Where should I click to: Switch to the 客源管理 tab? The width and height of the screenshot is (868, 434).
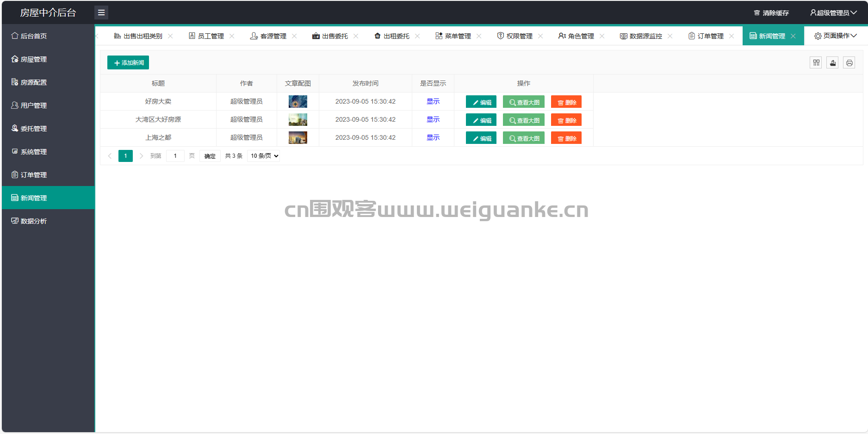(268, 36)
